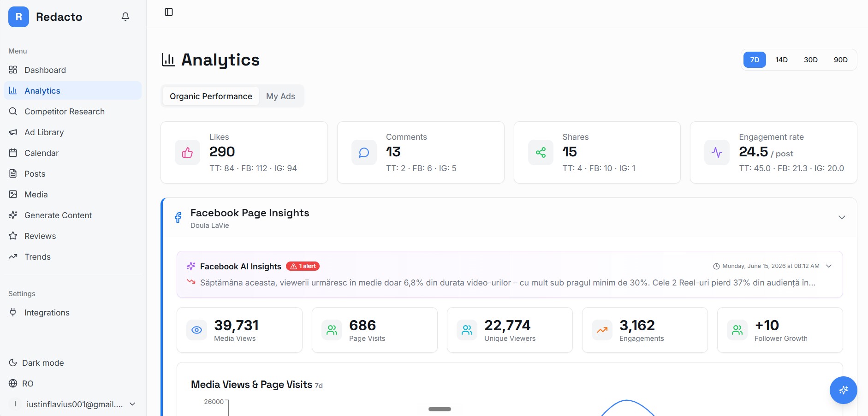Click the 1 alert badge
Image resolution: width=868 pixels, height=416 pixels.
coord(303,266)
